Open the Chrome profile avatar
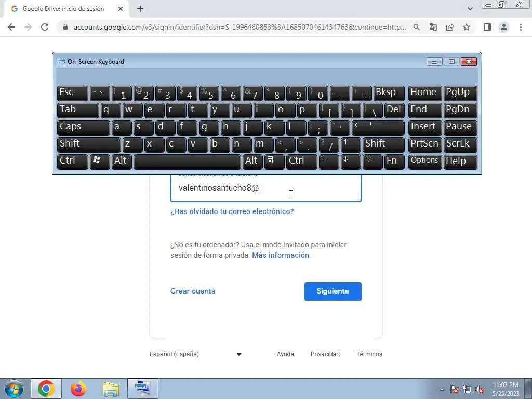 [504, 27]
